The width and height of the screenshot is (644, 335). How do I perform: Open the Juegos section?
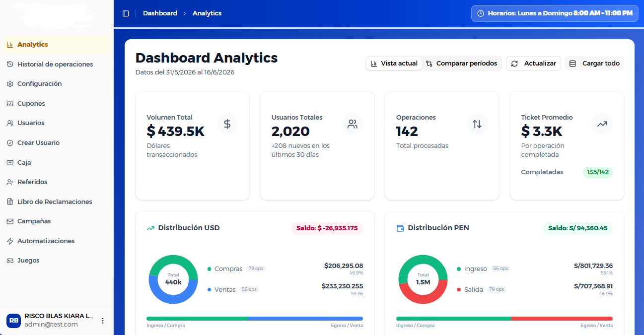click(56, 261)
